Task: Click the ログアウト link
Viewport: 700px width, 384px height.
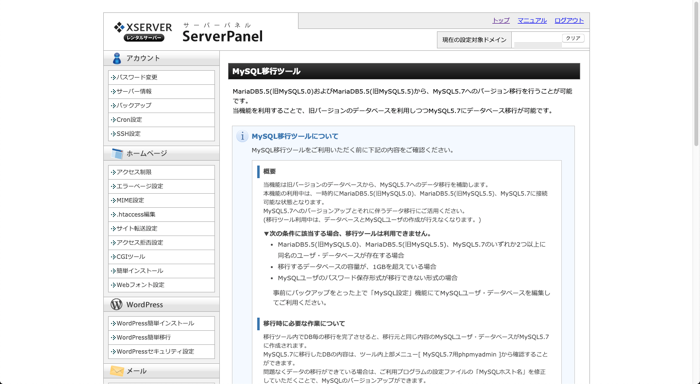Action: pos(569,21)
